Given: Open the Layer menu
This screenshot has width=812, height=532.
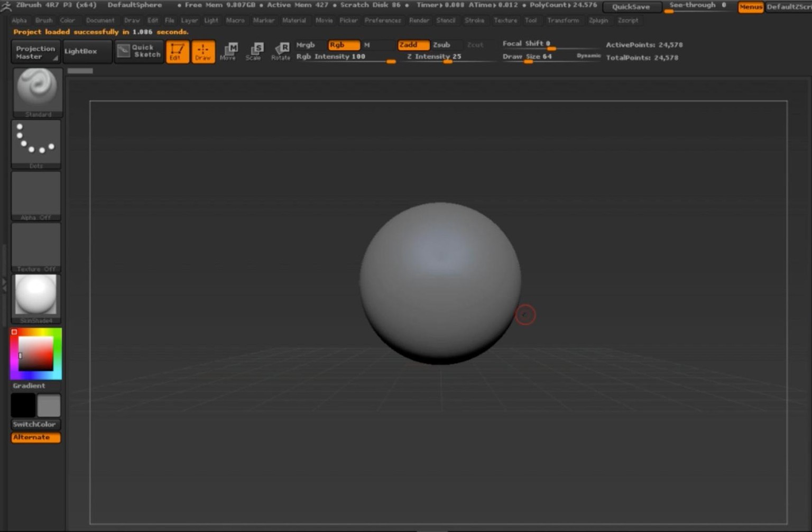Looking at the screenshot, I should click(x=189, y=20).
